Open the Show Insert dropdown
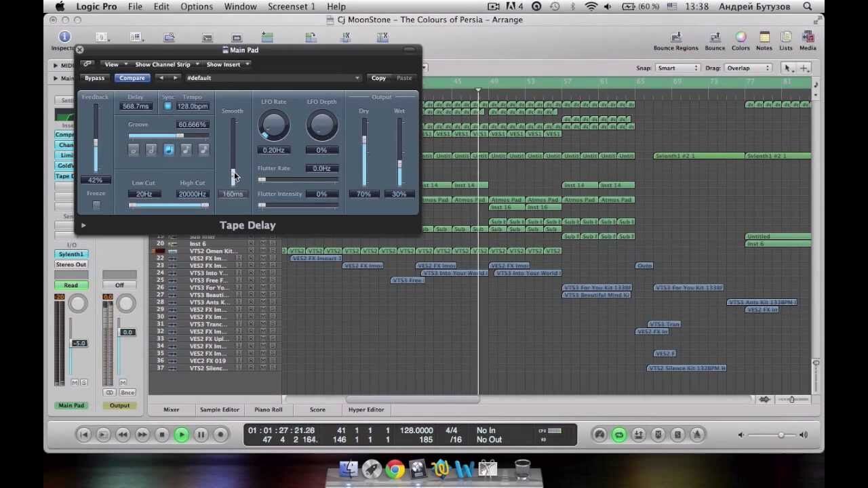 coord(228,64)
